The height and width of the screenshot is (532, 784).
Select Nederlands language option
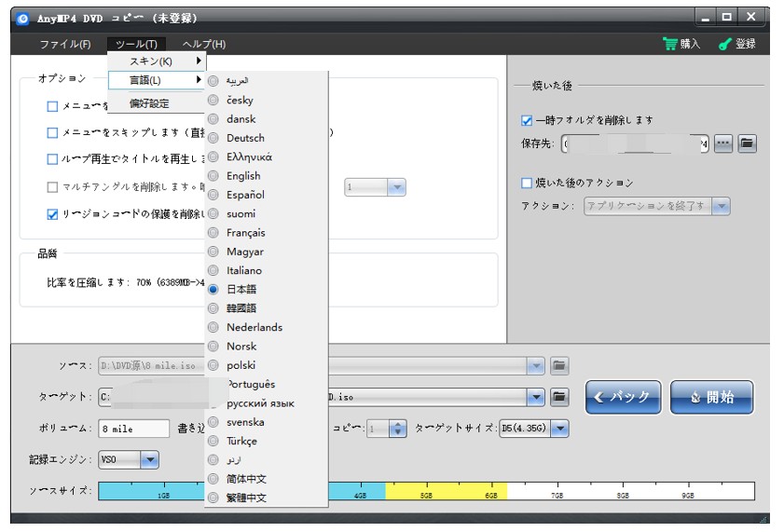(266, 327)
